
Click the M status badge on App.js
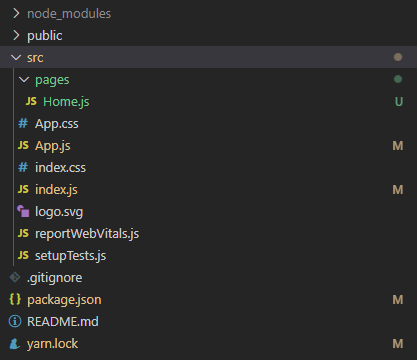tap(398, 146)
